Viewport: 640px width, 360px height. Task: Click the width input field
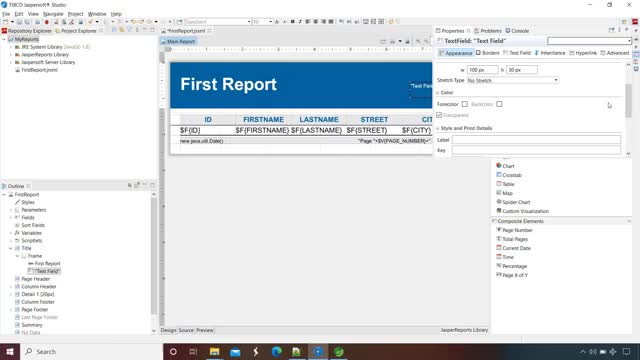coord(482,70)
